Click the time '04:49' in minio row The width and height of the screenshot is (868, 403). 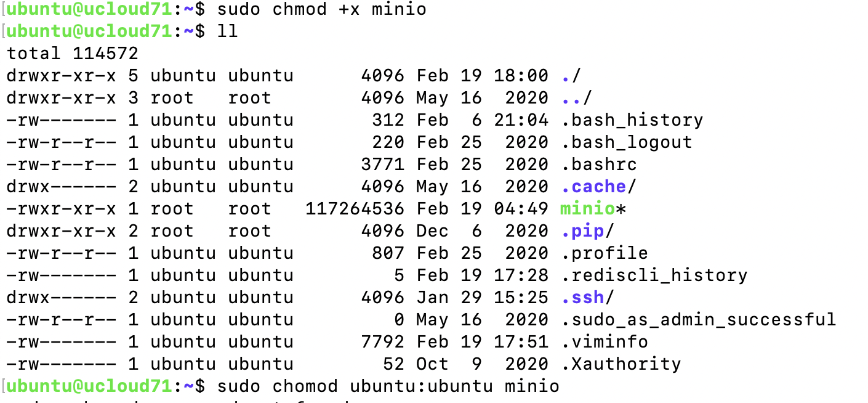click(521, 209)
